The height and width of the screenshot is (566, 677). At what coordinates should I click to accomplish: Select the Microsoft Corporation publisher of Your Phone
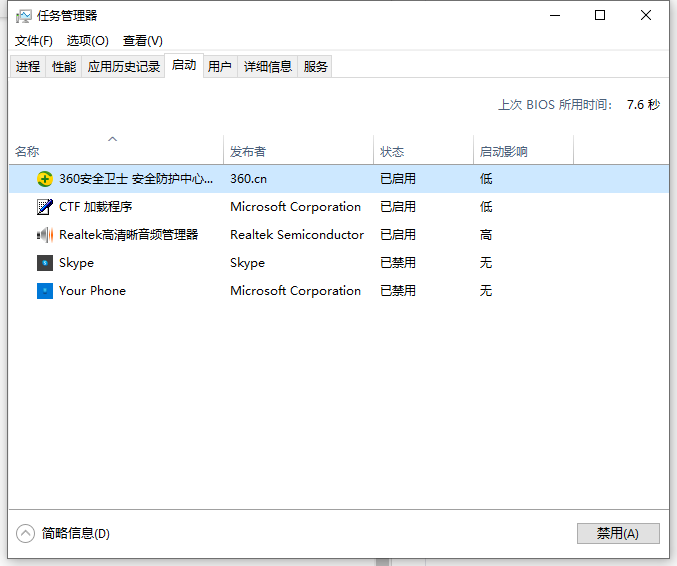coord(295,291)
